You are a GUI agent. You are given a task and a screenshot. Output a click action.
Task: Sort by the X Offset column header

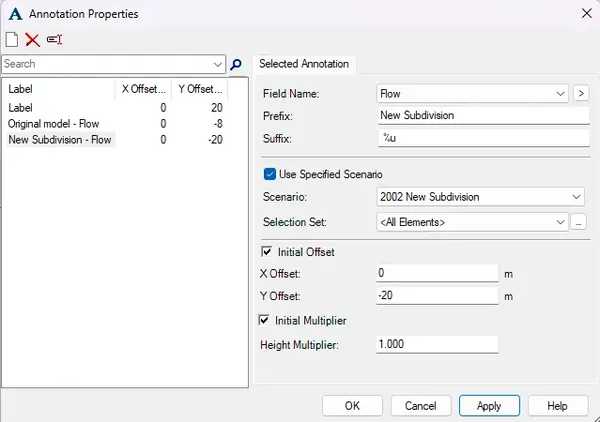[143, 89]
